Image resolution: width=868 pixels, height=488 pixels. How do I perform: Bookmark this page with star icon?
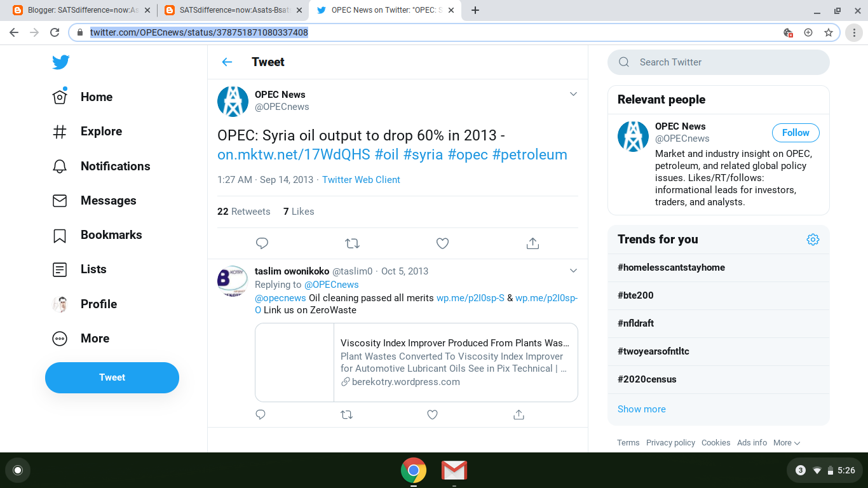click(829, 32)
